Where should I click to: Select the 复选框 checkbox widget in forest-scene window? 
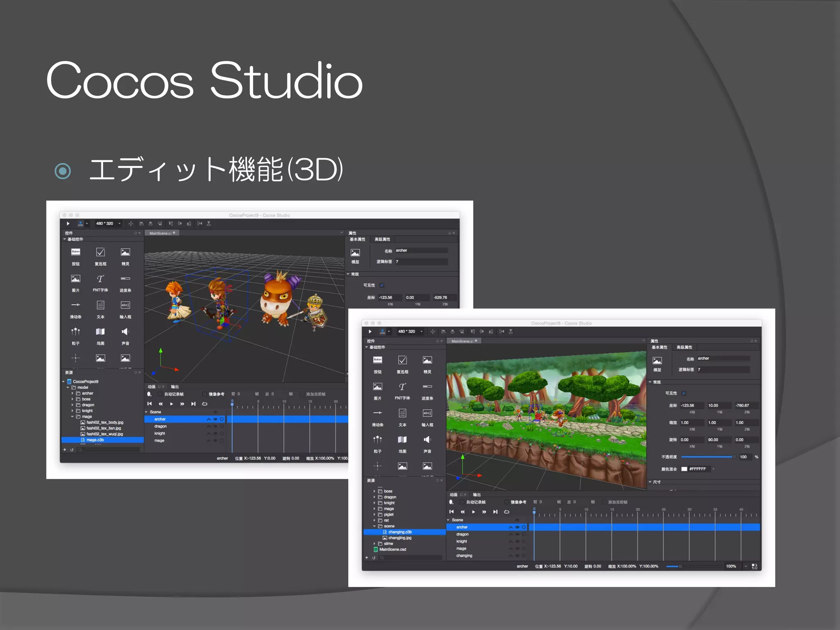click(x=402, y=360)
